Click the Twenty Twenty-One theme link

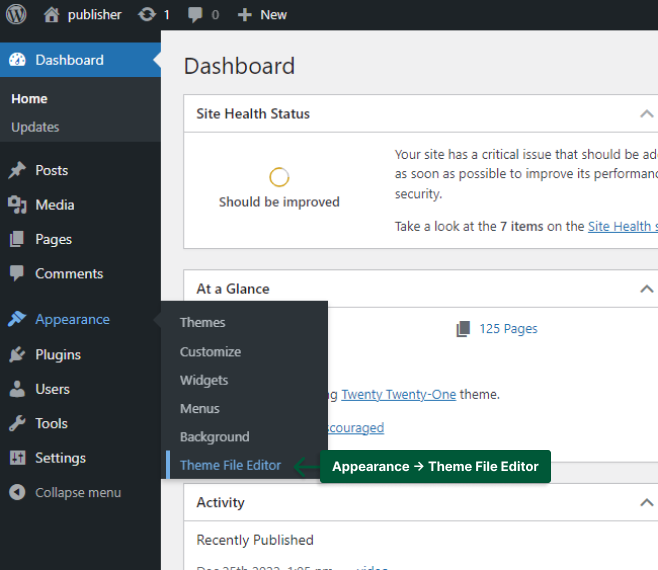[x=398, y=394]
